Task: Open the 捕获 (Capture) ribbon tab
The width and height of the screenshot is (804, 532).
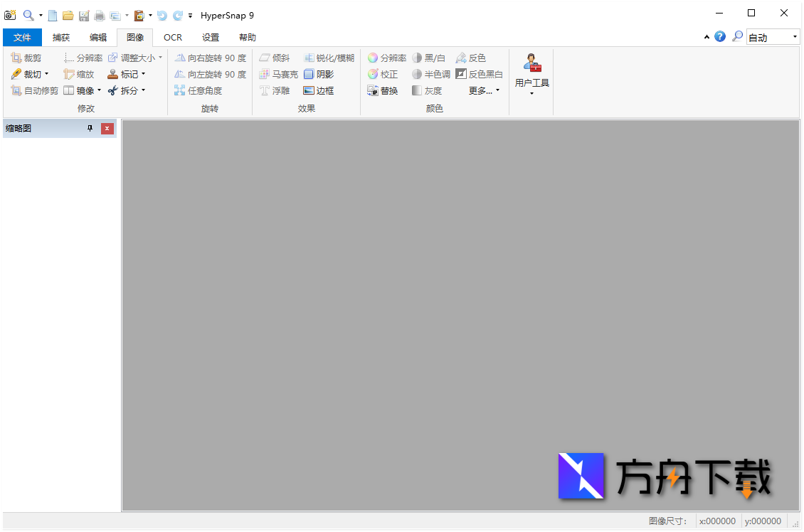Action: pyautogui.click(x=60, y=37)
